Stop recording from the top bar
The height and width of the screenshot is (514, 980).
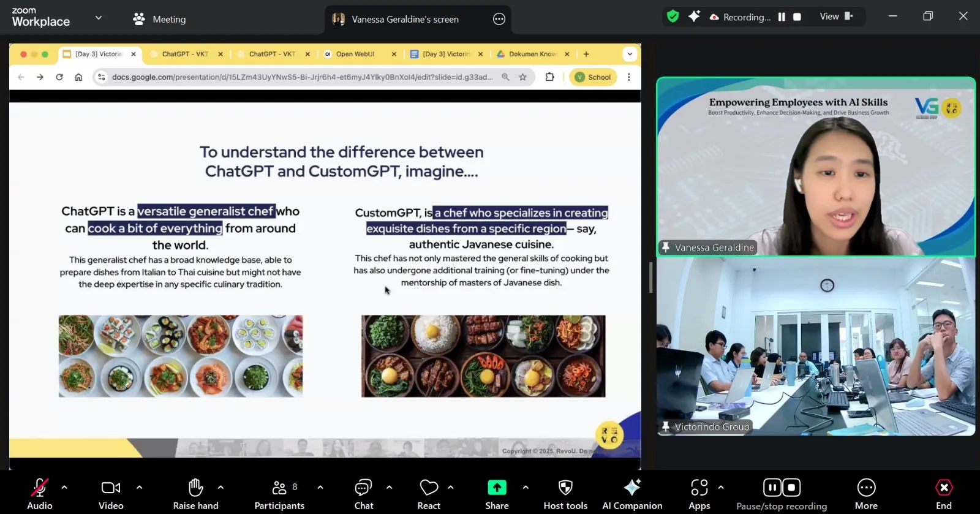coord(797,17)
